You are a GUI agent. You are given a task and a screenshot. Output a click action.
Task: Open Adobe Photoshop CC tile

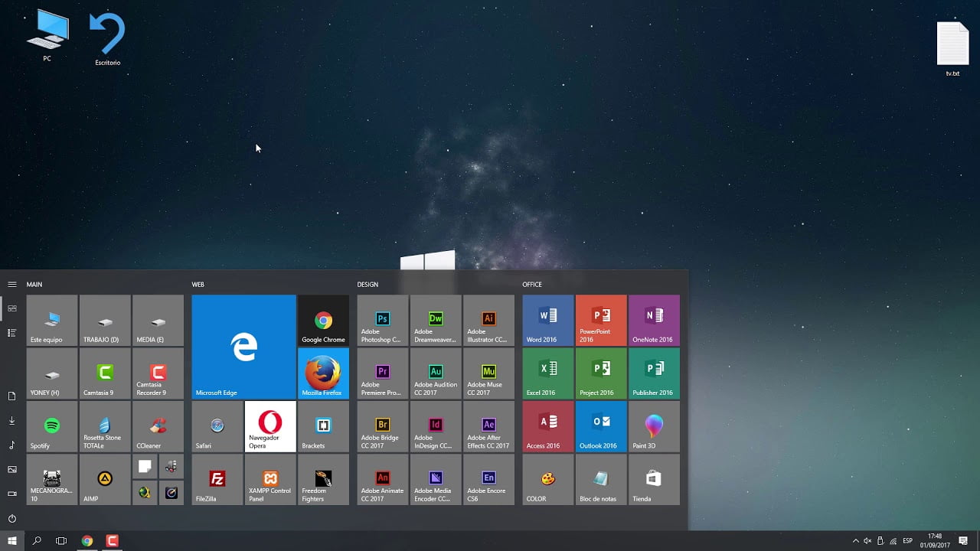click(x=383, y=320)
